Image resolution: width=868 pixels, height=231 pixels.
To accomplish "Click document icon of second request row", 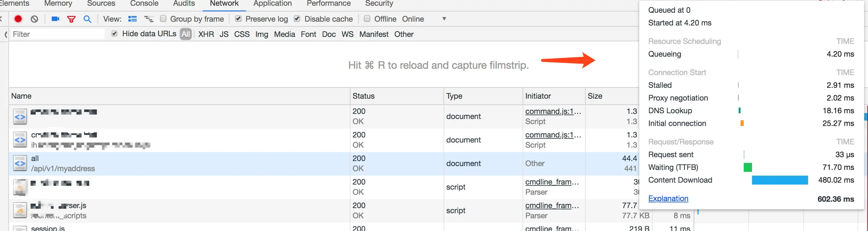I will click(20, 140).
